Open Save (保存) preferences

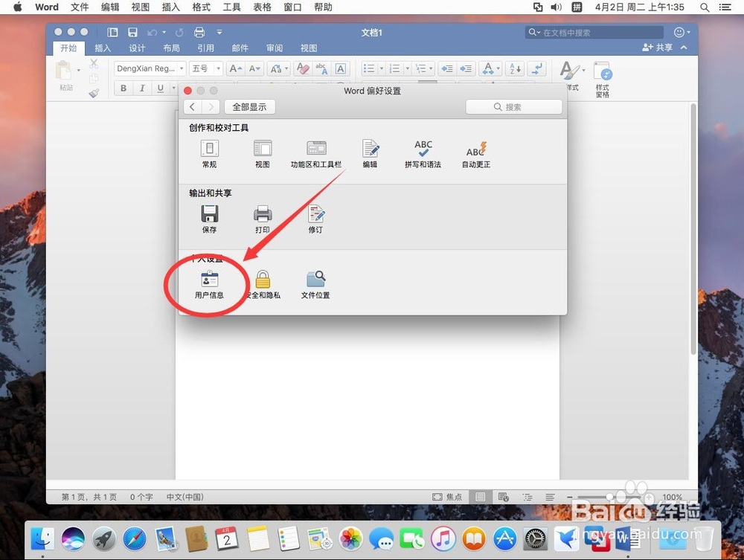click(209, 219)
